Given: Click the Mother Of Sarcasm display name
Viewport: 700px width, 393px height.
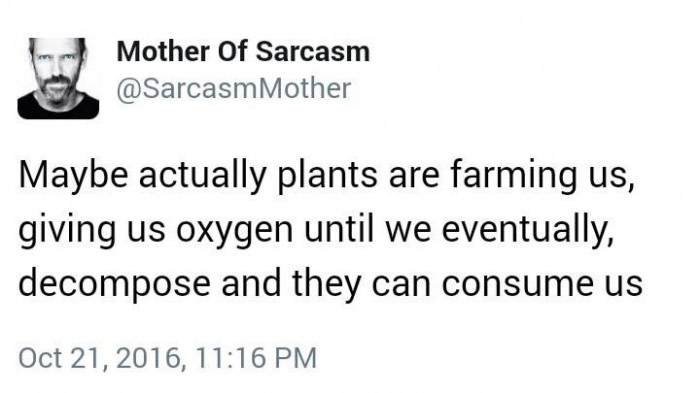Looking at the screenshot, I should tap(243, 51).
